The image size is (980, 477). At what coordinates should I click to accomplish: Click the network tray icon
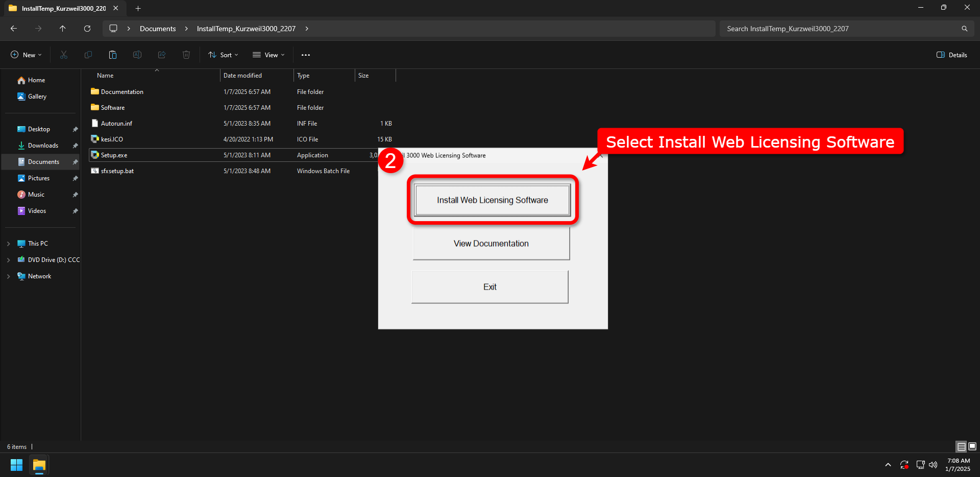920,465
